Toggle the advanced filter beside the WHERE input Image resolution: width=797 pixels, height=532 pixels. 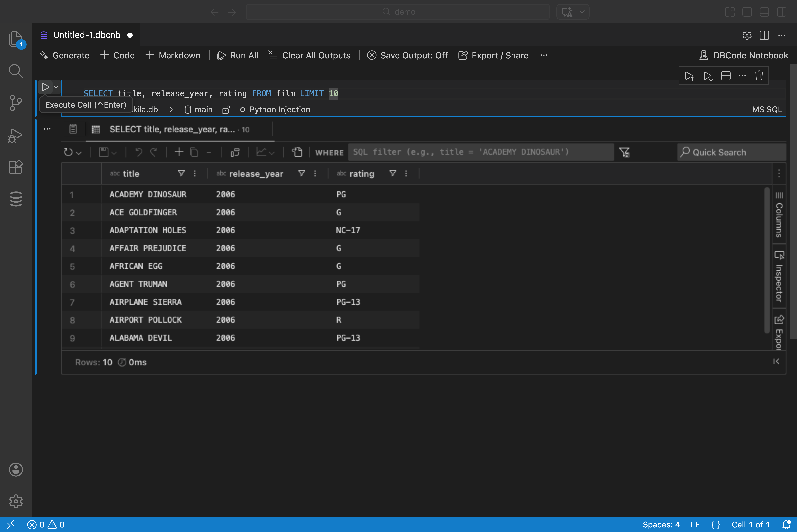[x=625, y=152]
